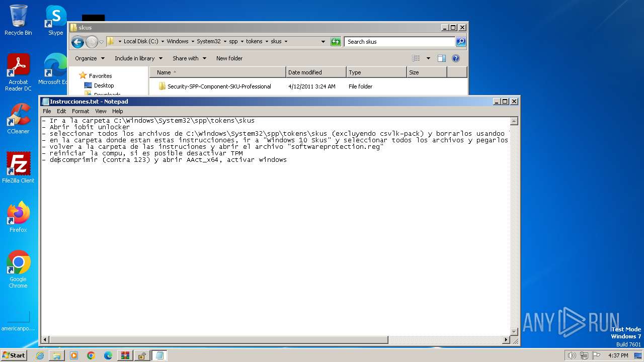Sort by the Size column header
Screen dimensions: 644x362
(x=426, y=72)
